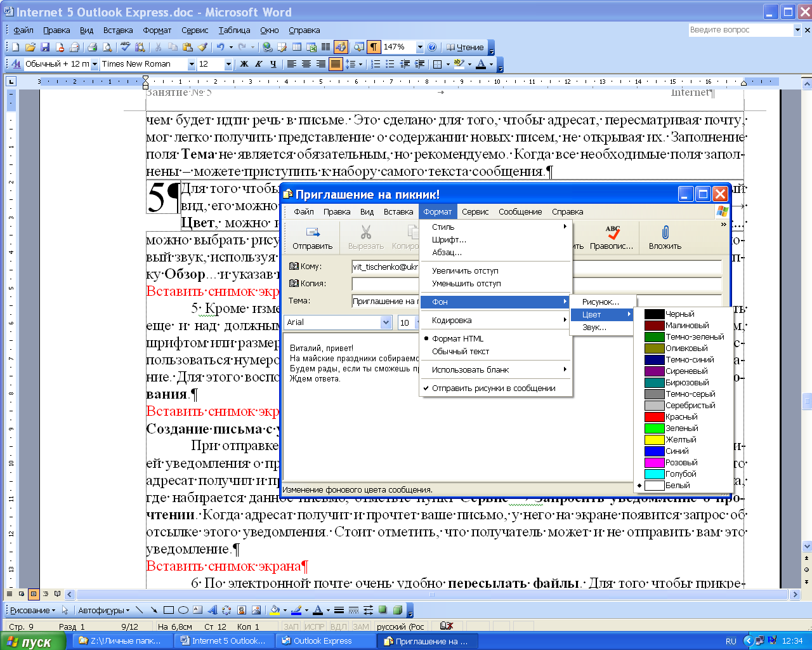
Task: Open the Word Сервис menu
Action: [x=195, y=30]
